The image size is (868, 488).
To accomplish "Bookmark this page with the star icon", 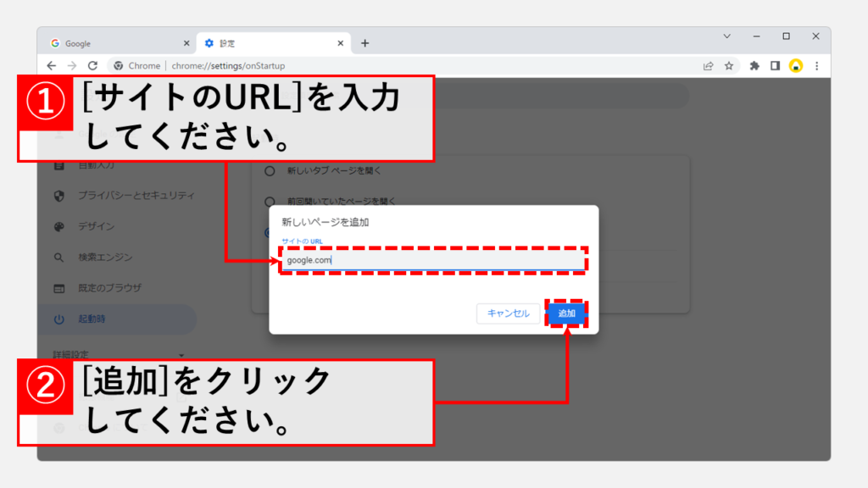I will point(729,65).
